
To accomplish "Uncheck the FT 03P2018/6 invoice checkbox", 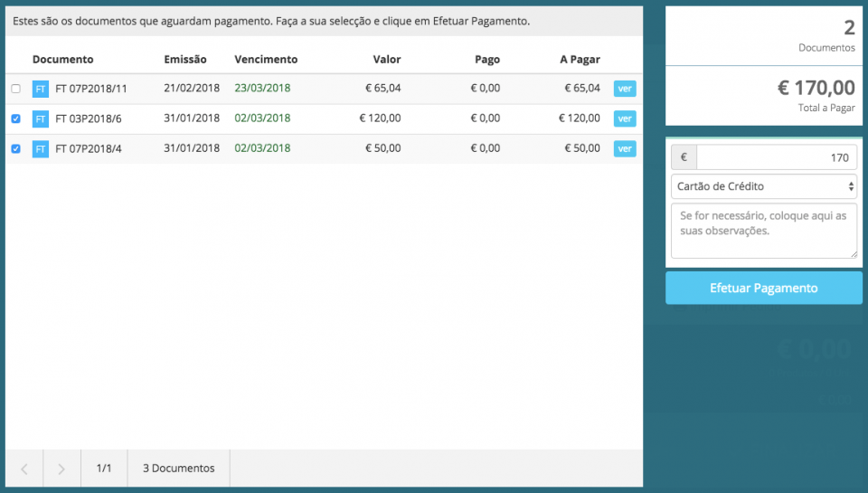I will point(15,119).
